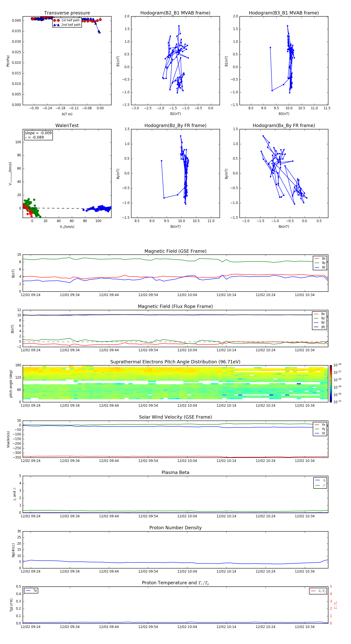
Task: Click the 'Plasma Beta' plot title
Action: pos(175,472)
